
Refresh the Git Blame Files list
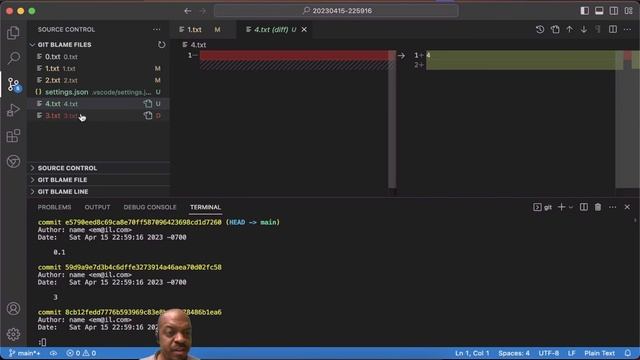(162, 44)
